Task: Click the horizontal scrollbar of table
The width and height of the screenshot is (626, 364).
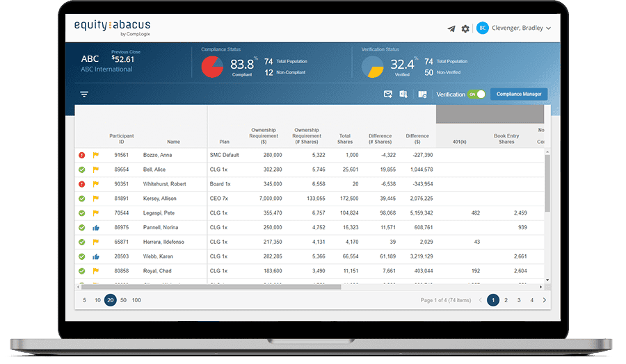Action: 211,287
